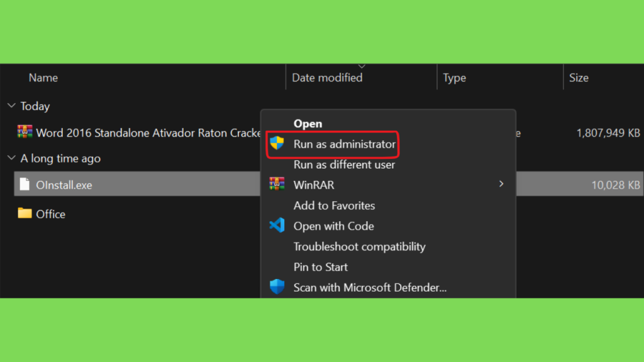Click the A long time ago label

click(60, 158)
